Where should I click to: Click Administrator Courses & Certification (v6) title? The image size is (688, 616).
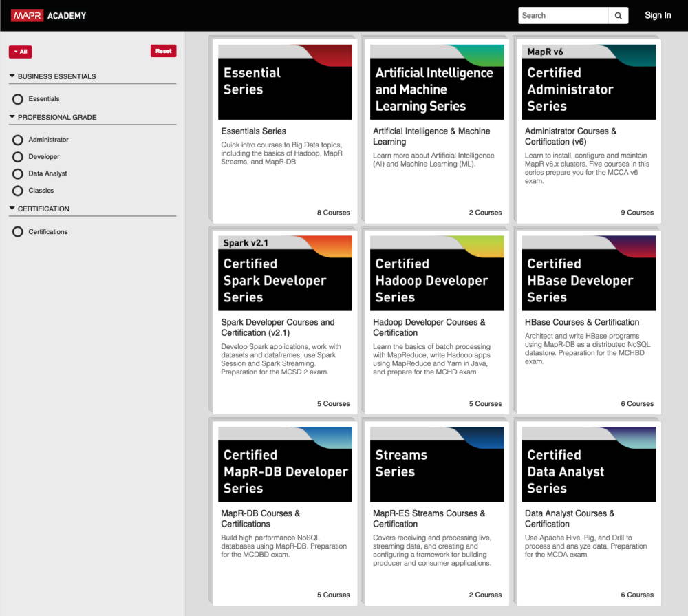point(570,136)
